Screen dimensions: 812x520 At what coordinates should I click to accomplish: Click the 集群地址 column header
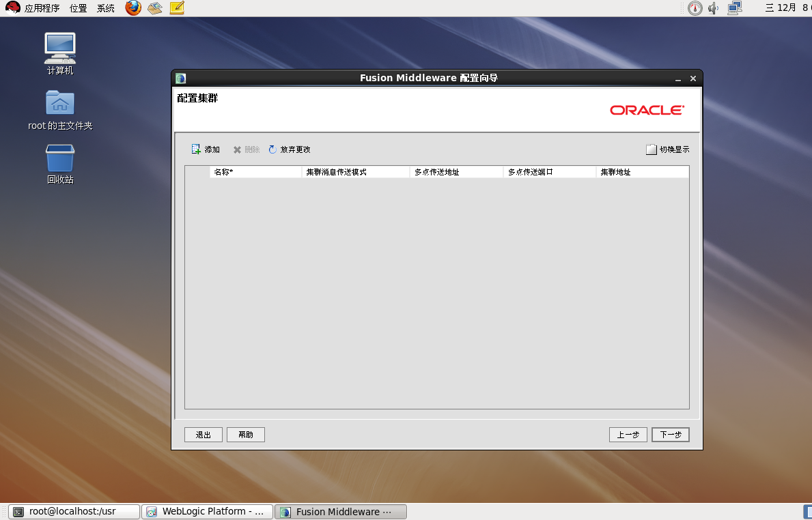[x=643, y=172]
